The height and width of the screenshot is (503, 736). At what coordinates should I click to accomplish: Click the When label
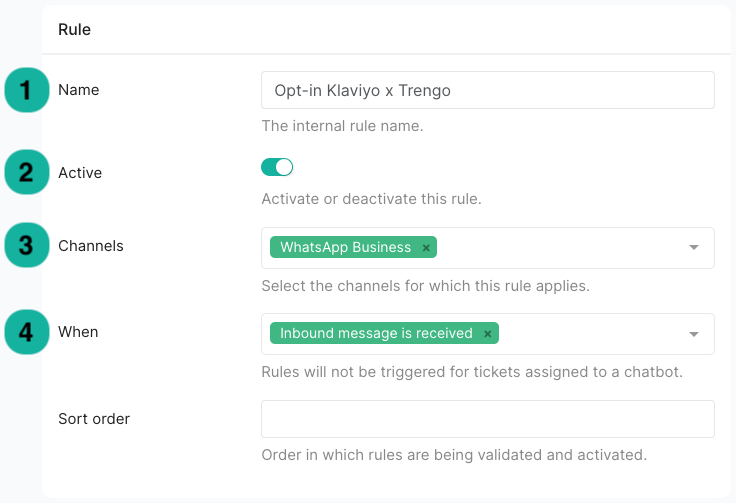click(x=78, y=332)
